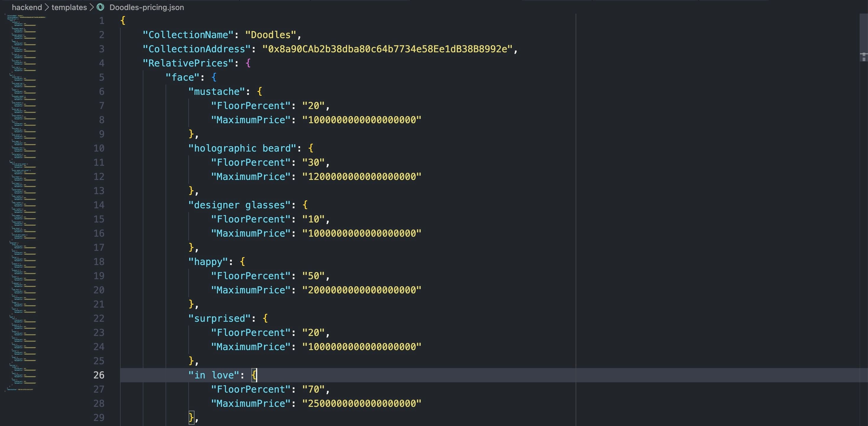The height and width of the screenshot is (426, 868).
Task: Open the 'templates' breadcrumb folder
Action: pyautogui.click(x=69, y=7)
